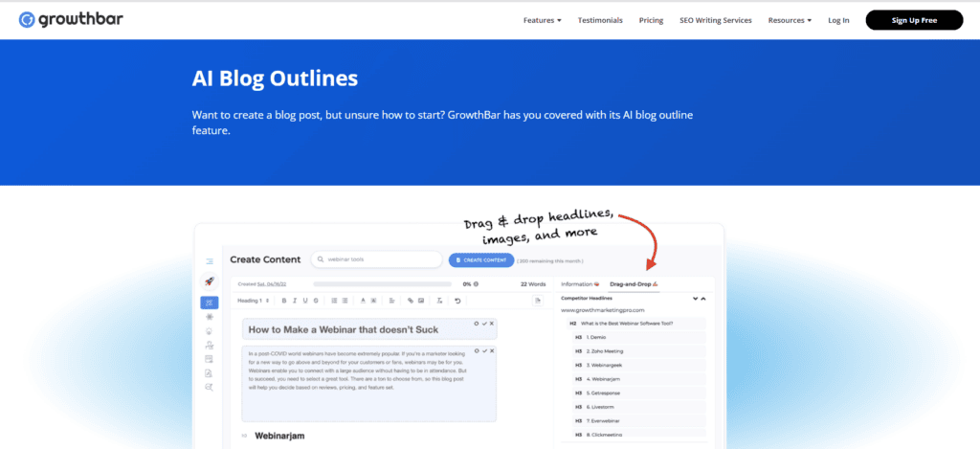Select the H3 7. Everwebinar headline
This screenshot has height=449, width=980.
638,420
